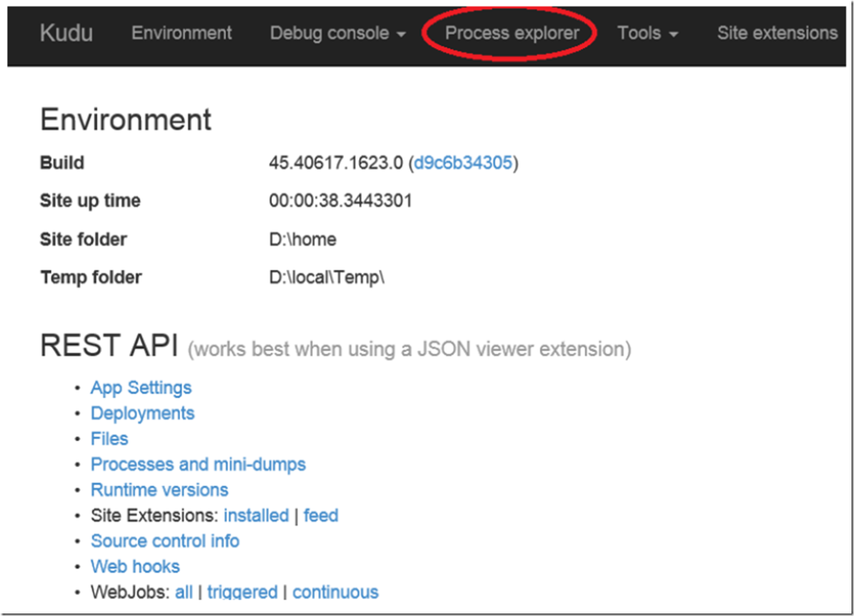Open the Runtime versions link

tap(160, 490)
